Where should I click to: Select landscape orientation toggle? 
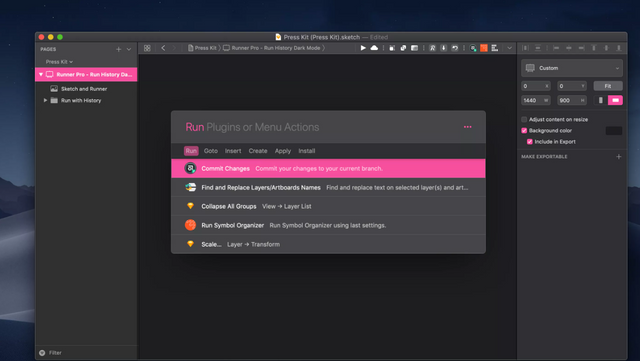tap(615, 100)
